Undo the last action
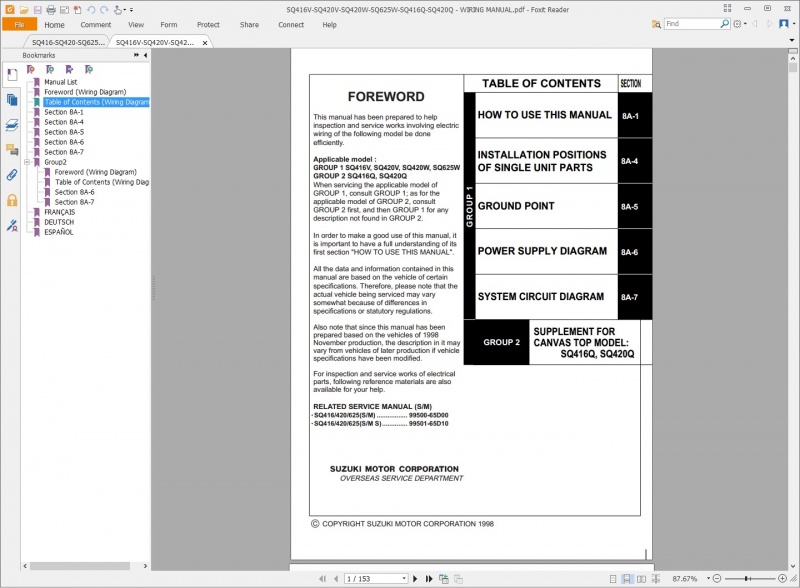Screen dimensions: 800x588 tap(91, 10)
